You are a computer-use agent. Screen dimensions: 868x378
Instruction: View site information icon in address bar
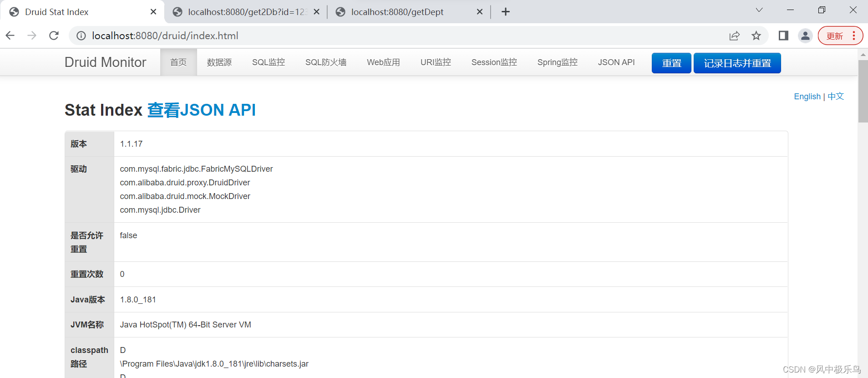tap(81, 36)
